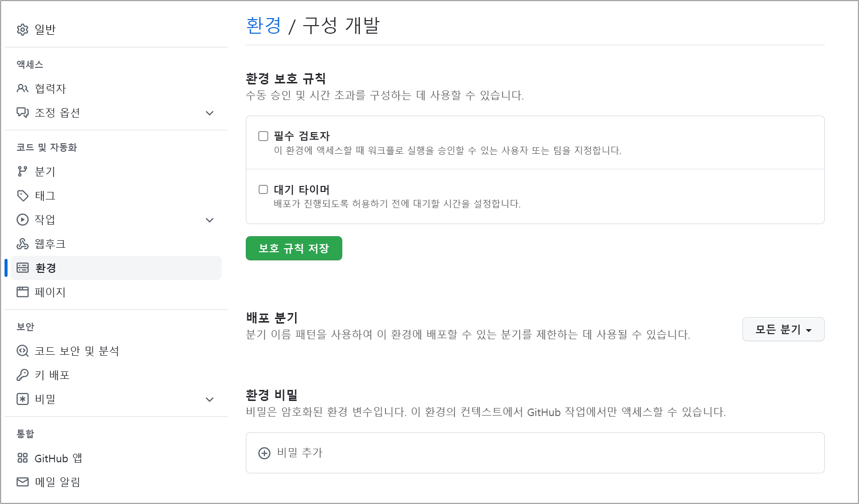Expand the 조정 옵션 chevron

coord(209,113)
